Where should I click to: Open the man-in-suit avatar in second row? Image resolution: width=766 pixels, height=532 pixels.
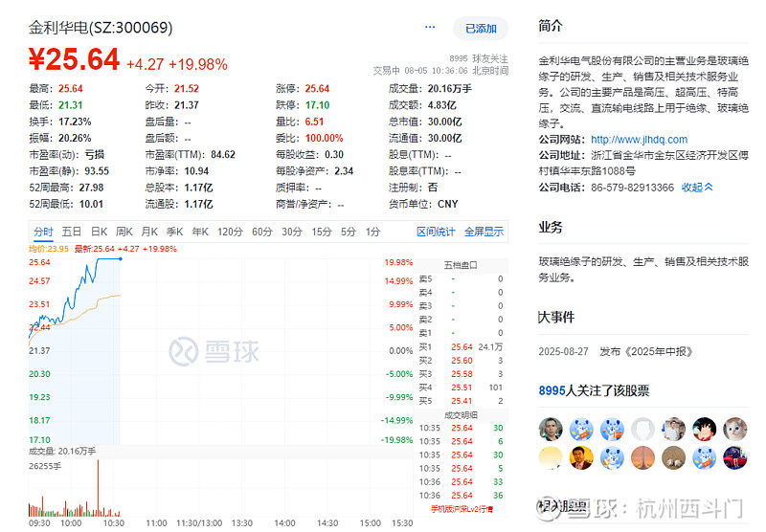pyautogui.click(x=581, y=457)
